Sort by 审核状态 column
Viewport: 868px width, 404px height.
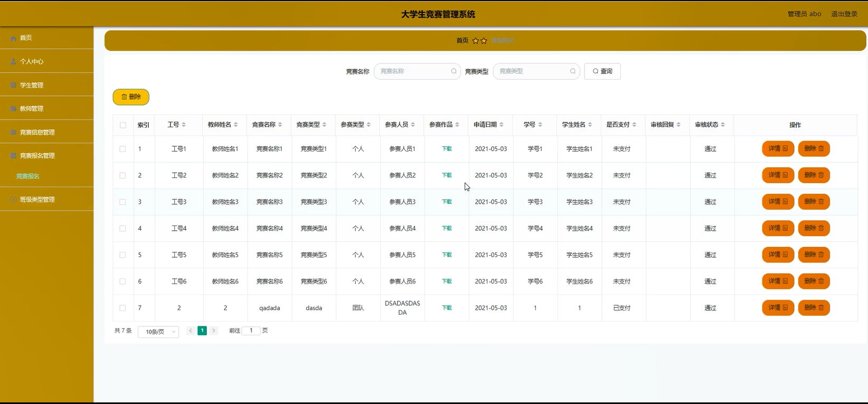723,125
